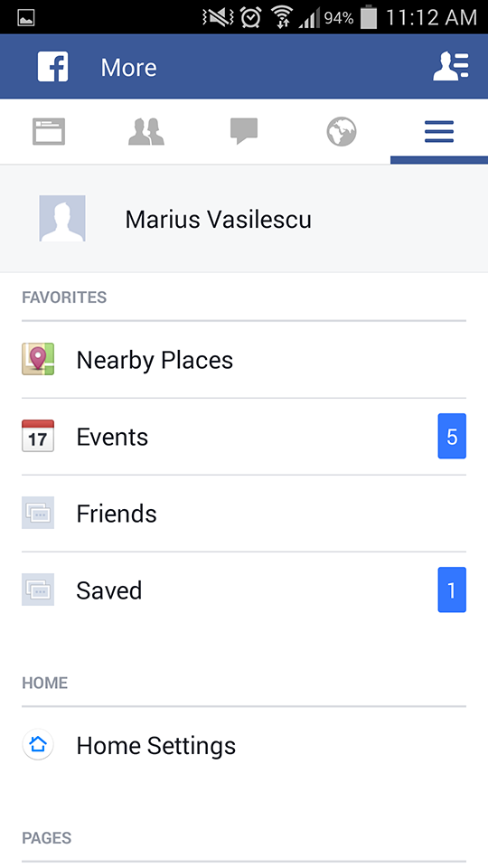Select the hamburger More menu tab
This screenshot has width=488, height=868.
[x=439, y=132]
